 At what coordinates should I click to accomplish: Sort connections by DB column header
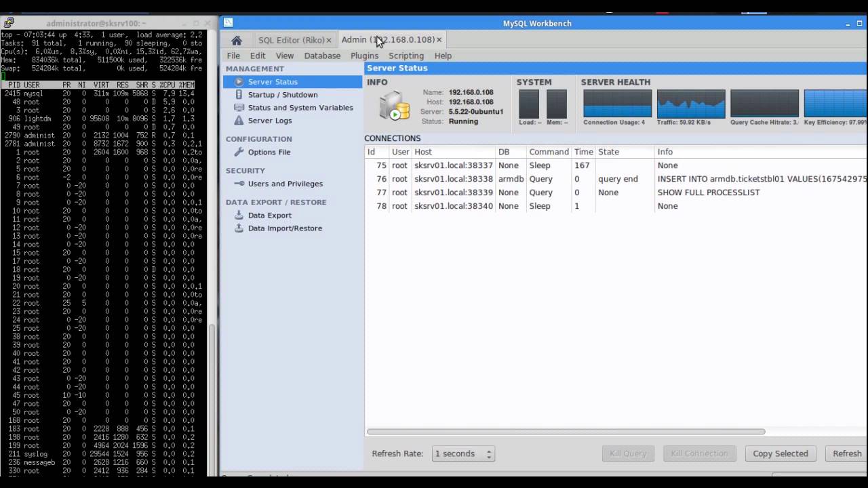tap(511, 152)
